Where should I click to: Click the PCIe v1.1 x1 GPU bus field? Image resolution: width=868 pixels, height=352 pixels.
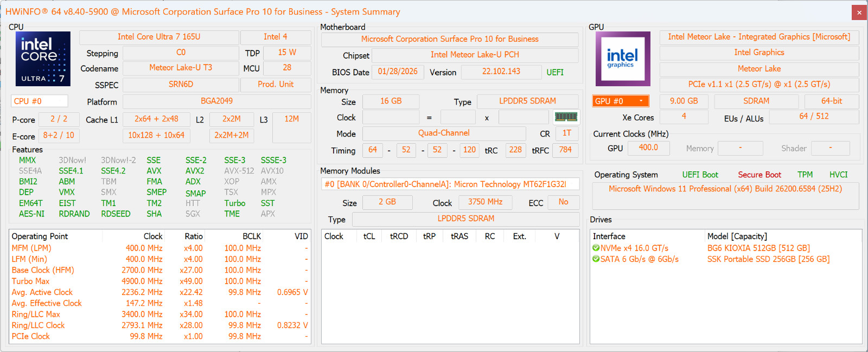(x=759, y=85)
